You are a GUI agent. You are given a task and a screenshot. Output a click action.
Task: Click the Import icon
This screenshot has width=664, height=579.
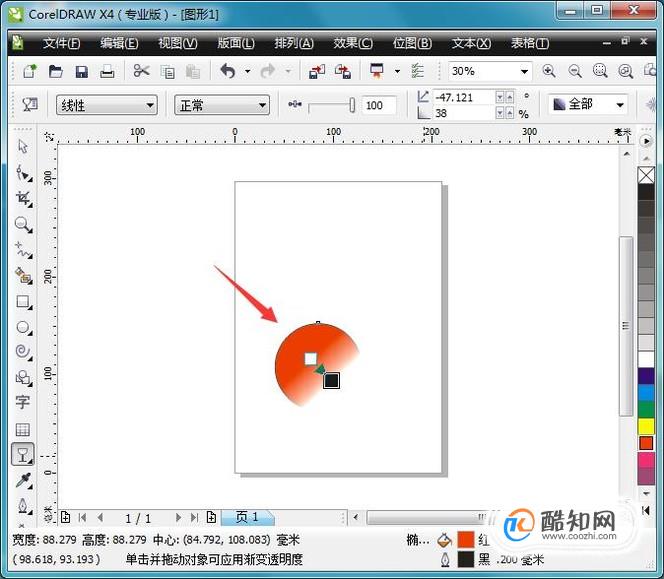click(x=317, y=71)
